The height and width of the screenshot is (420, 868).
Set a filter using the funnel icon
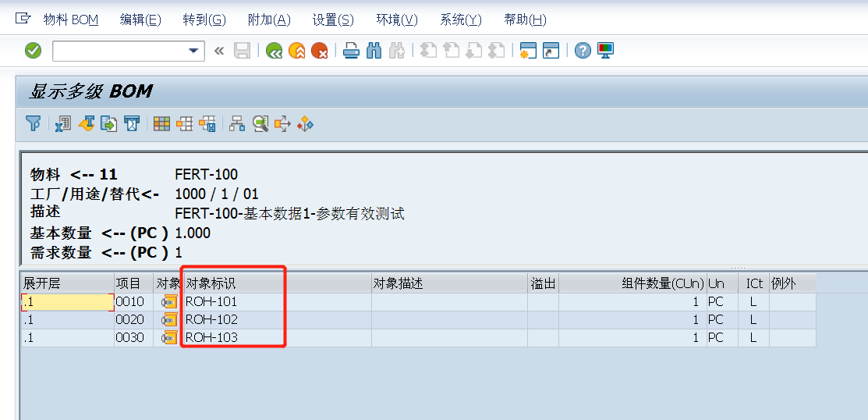pyautogui.click(x=34, y=123)
